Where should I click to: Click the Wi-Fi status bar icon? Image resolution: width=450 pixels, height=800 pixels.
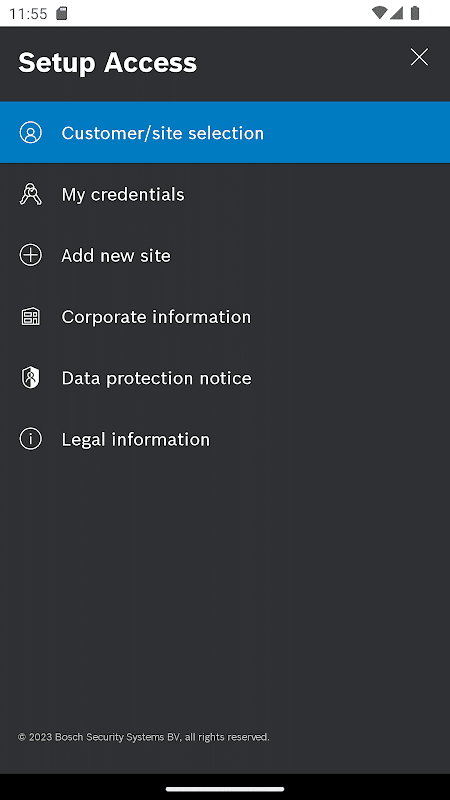point(379,13)
